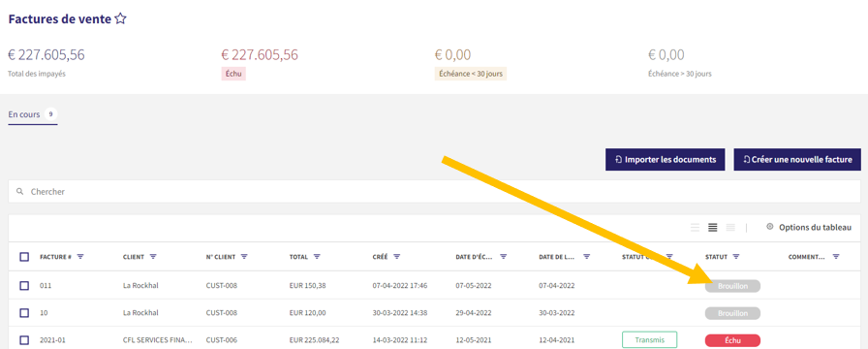
Task: Tick the select-all header checkbox
Action: [x=24, y=257]
